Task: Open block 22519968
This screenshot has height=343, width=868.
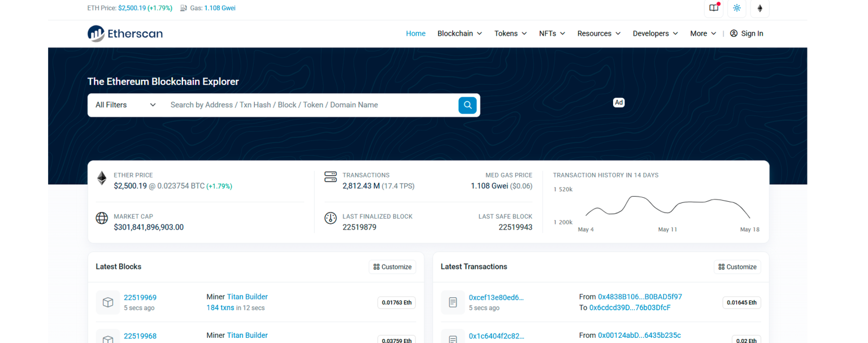Action: click(140, 336)
